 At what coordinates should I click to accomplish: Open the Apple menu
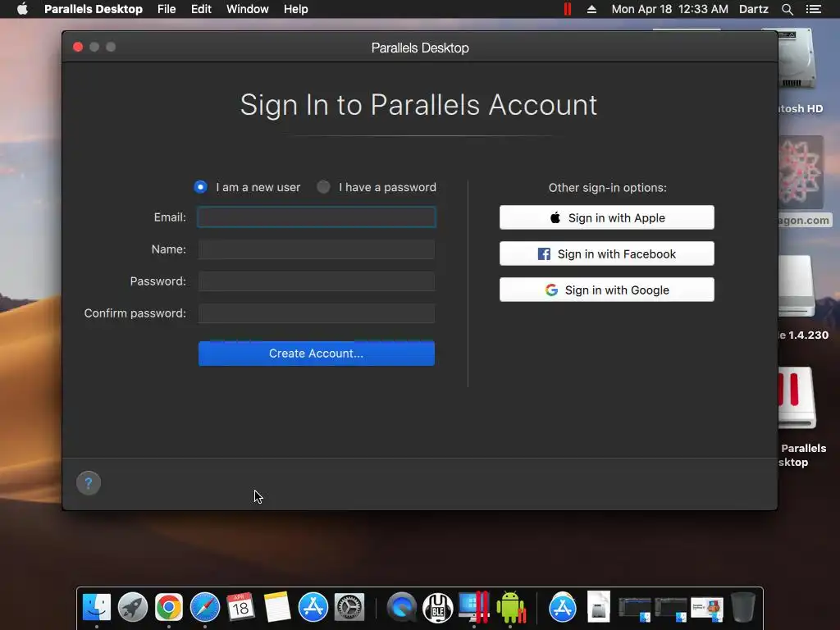click(22, 9)
